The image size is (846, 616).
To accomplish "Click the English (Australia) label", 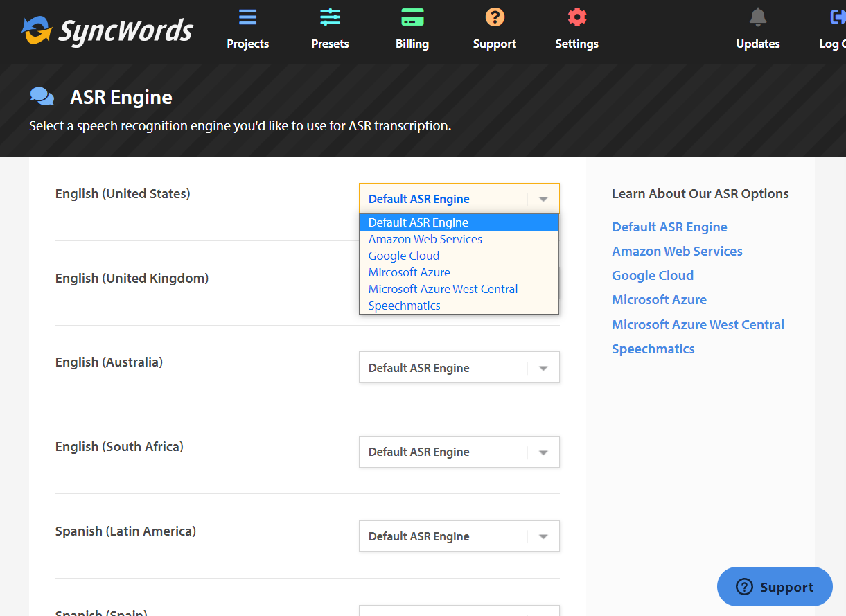I will point(109,362).
